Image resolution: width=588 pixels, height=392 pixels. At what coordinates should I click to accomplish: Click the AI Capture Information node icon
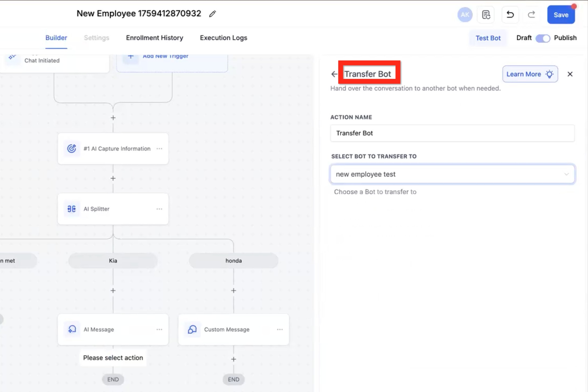pos(71,148)
